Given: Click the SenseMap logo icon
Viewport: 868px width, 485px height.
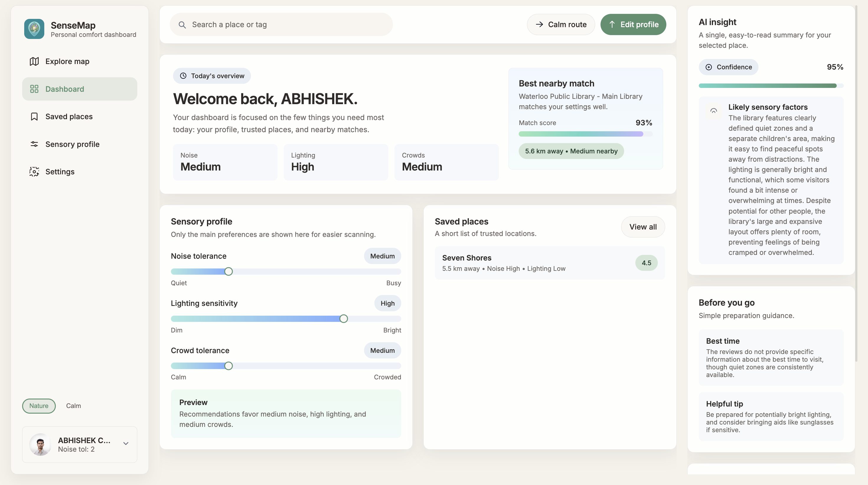Looking at the screenshot, I should pos(34,29).
